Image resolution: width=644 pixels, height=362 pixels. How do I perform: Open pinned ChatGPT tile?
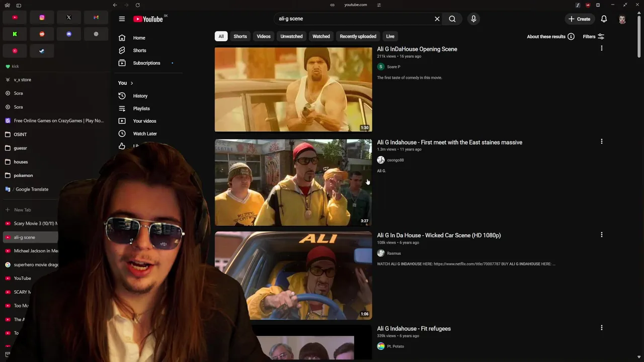tap(96, 34)
